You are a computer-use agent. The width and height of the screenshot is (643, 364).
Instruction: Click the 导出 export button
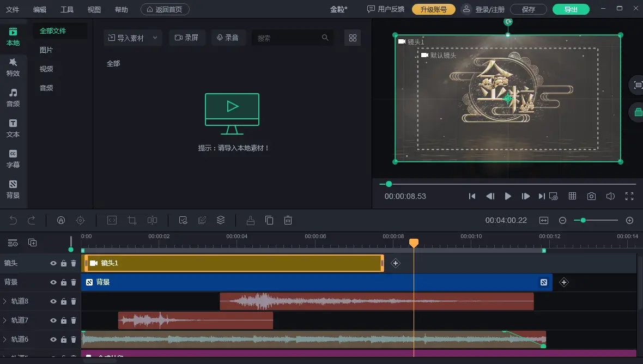click(571, 9)
